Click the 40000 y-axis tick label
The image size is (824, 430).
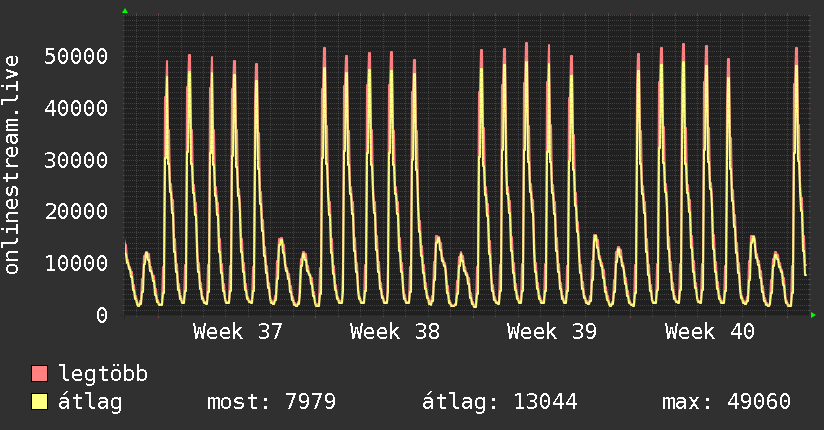point(76,108)
